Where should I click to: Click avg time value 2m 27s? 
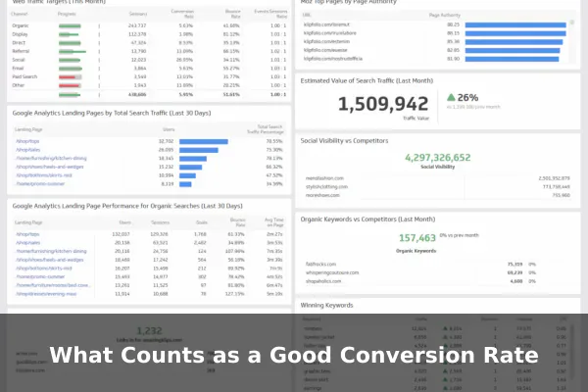click(x=274, y=234)
